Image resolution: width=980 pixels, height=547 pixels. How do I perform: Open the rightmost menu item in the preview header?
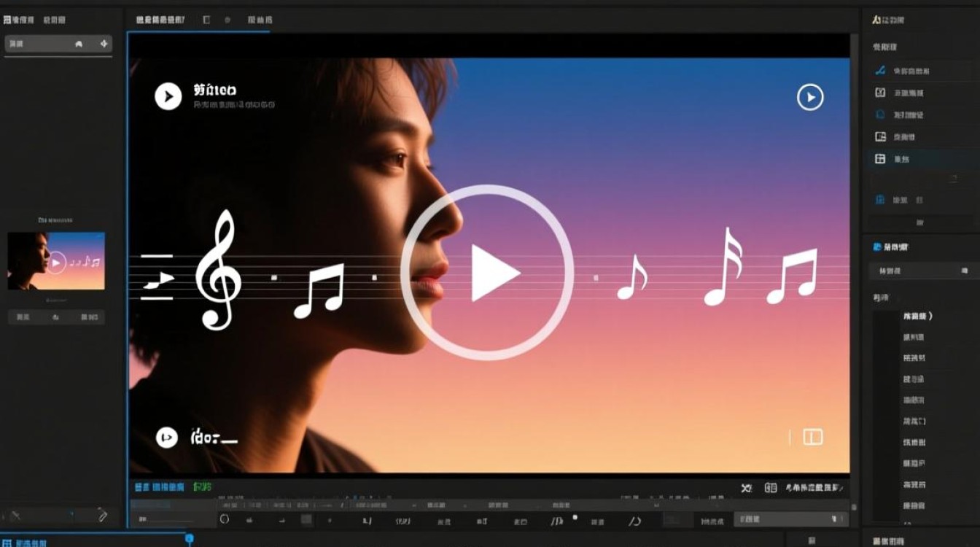259,19
